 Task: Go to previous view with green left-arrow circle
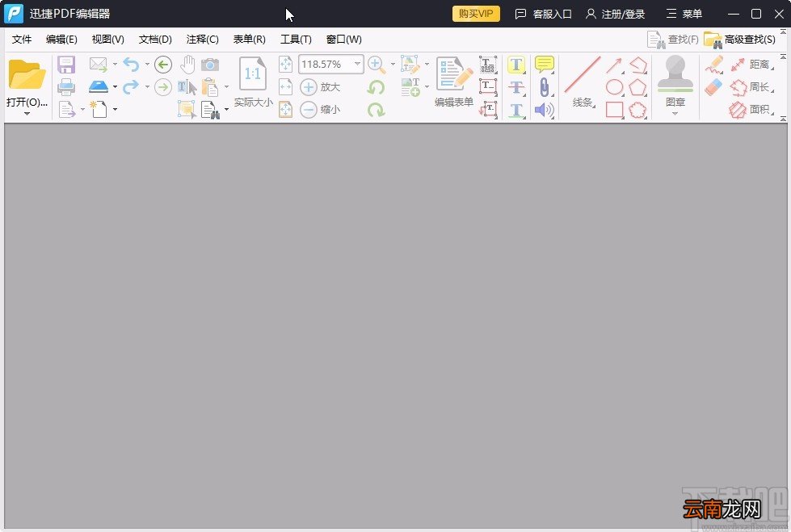pos(163,65)
